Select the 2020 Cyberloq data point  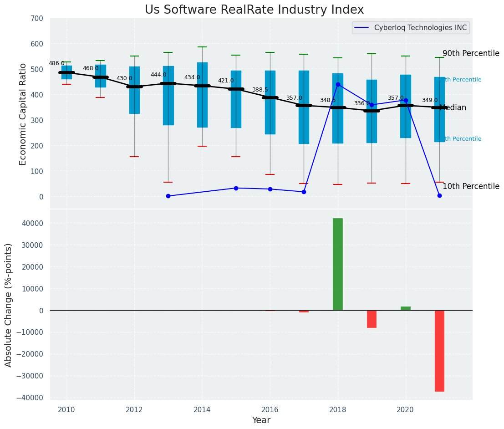tap(406, 100)
